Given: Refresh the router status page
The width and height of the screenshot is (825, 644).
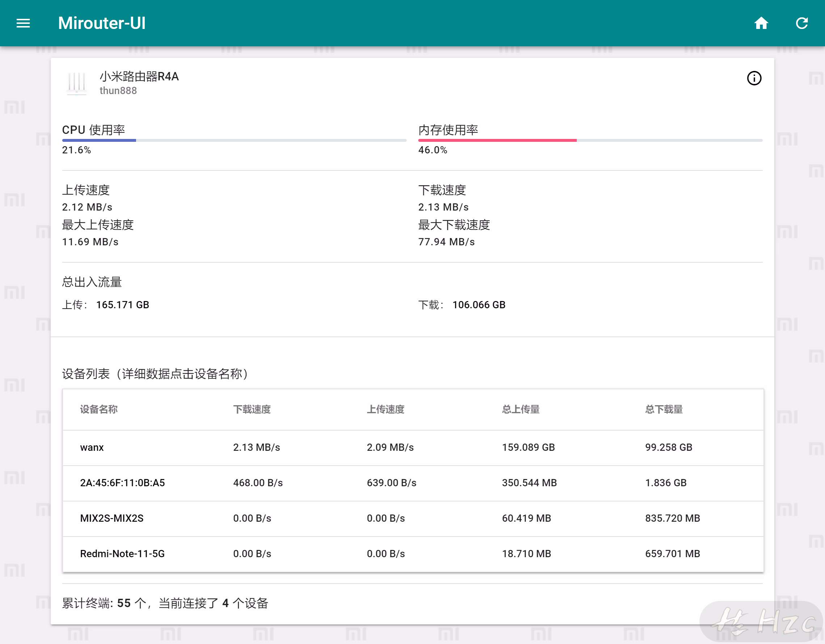Looking at the screenshot, I should 801,24.
